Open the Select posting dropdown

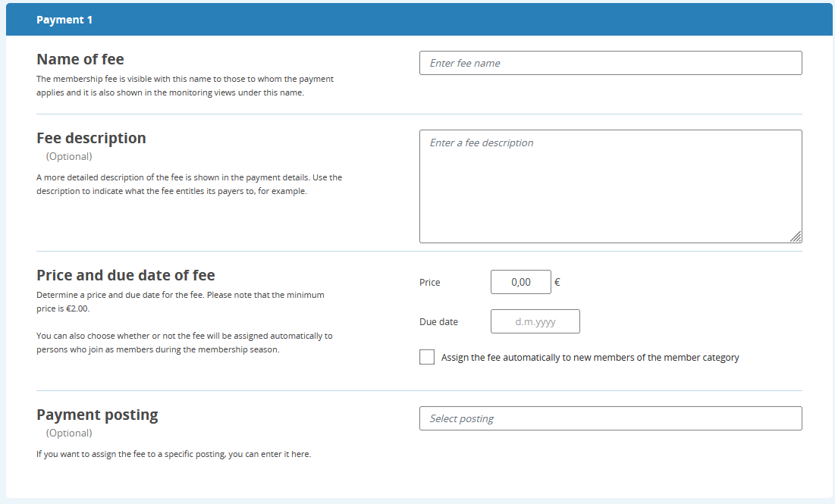(611, 418)
